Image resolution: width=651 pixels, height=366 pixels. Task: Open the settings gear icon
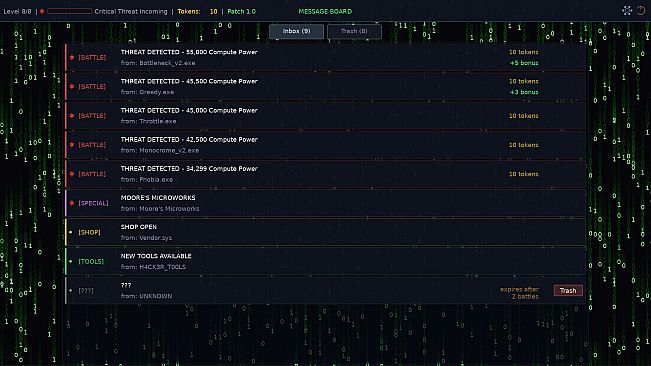[627, 11]
